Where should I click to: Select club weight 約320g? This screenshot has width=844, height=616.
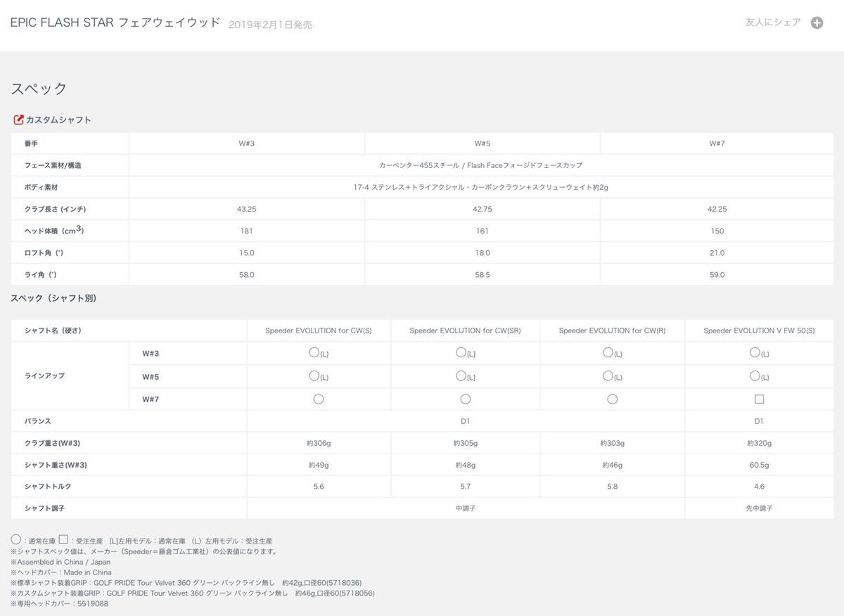click(x=759, y=443)
